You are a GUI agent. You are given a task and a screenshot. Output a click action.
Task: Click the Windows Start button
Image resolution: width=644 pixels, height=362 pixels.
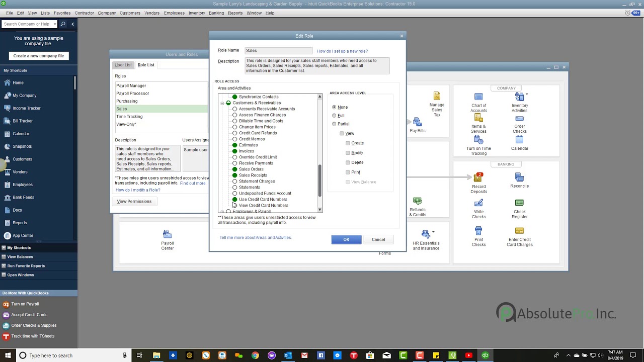8,355
